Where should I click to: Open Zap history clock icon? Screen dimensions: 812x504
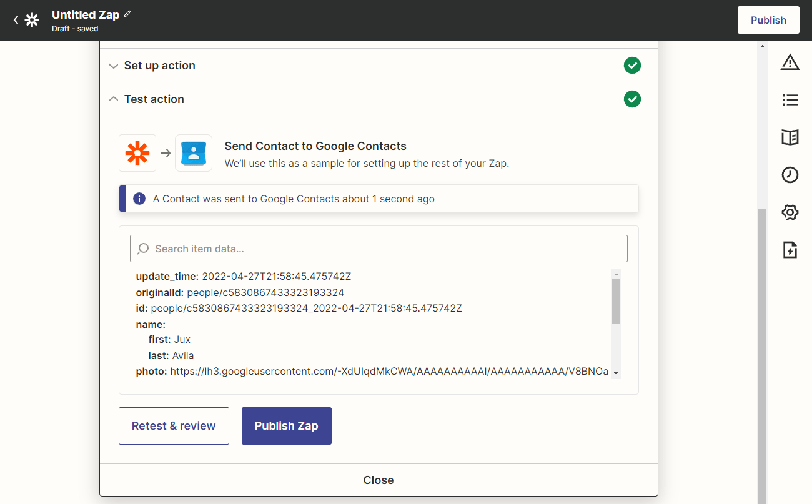[x=790, y=175]
